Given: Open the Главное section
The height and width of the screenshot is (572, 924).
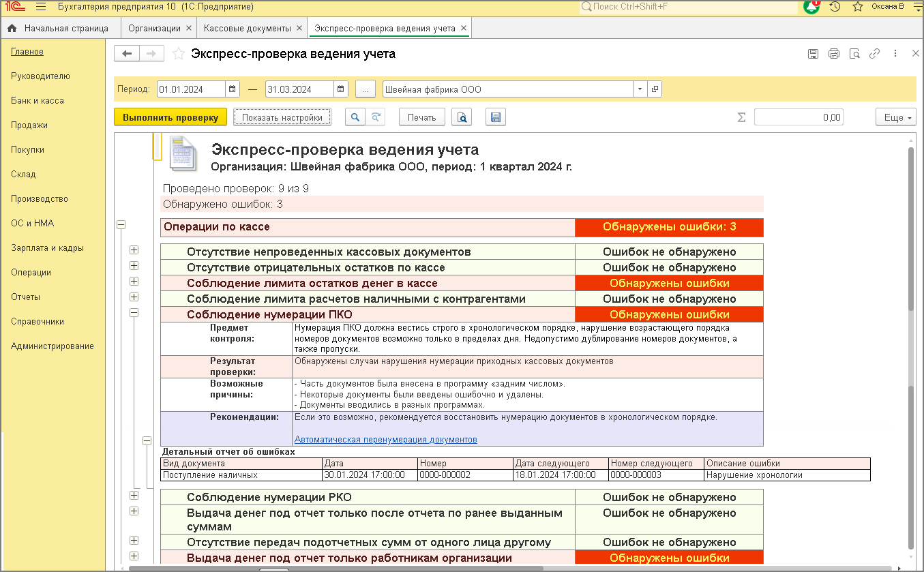Looking at the screenshot, I should point(27,52).
